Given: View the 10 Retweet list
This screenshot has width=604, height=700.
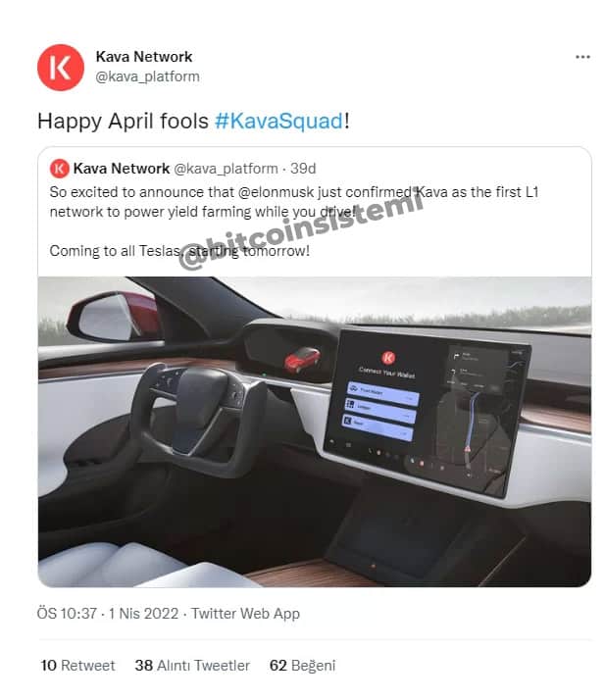Looking at the screenshot, I should tap(77, 666).
